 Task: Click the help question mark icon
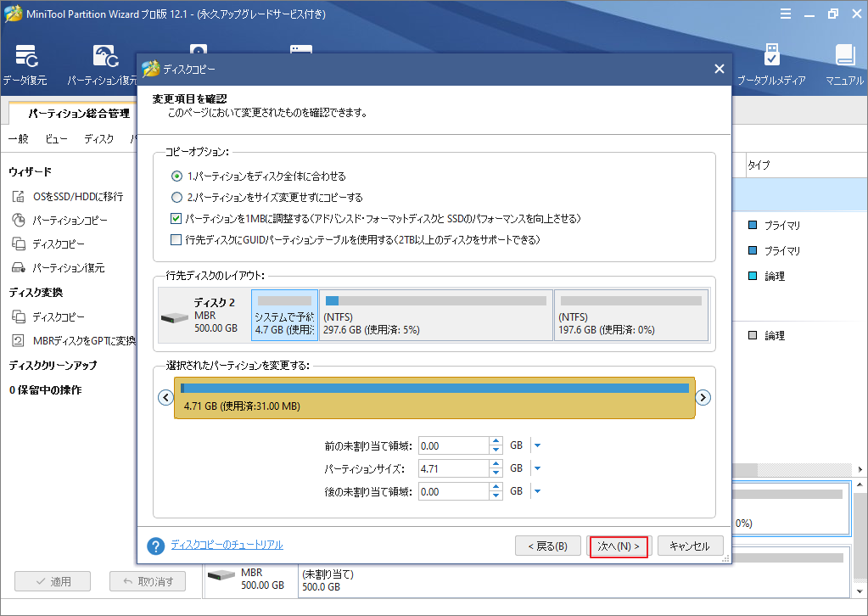[155, 546]
